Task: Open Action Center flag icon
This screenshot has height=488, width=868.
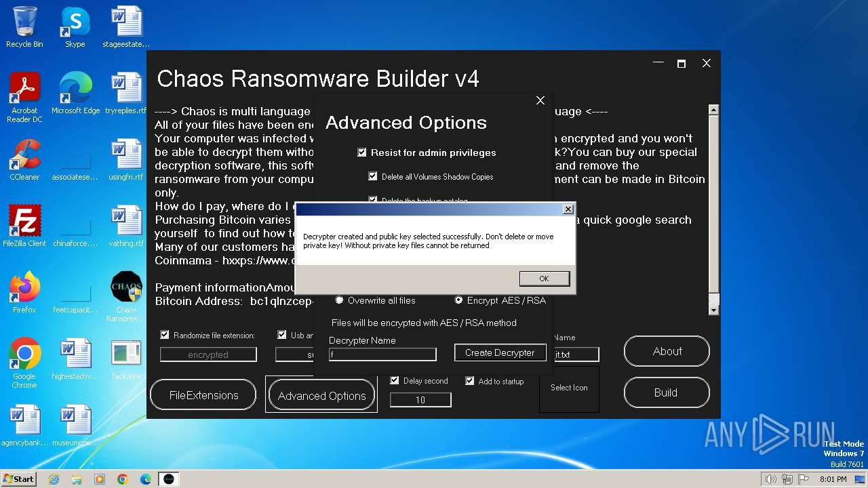Action: click(x=804, y=479)
